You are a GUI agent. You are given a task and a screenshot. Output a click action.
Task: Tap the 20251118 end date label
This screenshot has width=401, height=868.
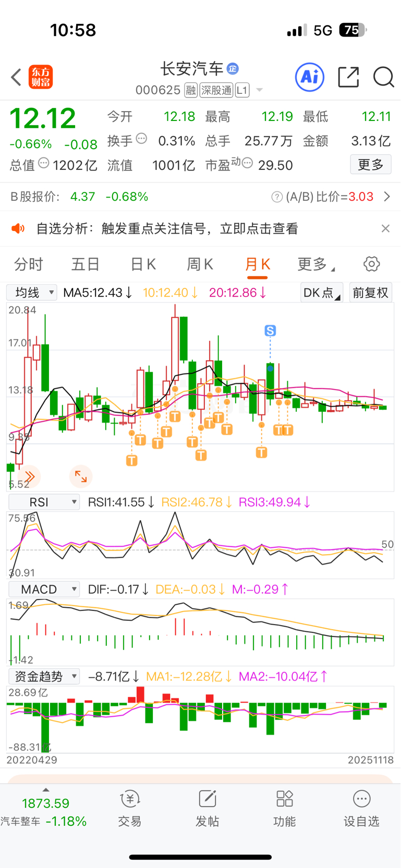[x=371, y=760]
